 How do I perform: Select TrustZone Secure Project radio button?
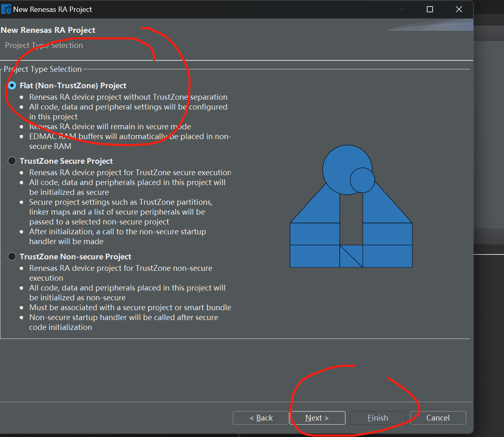click(x=12, y=161)
